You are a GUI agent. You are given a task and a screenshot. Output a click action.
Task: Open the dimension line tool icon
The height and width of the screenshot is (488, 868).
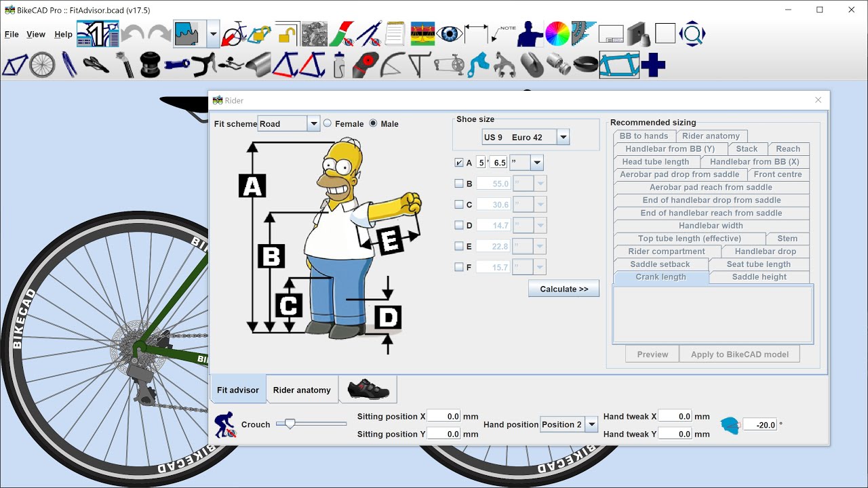(476, 34)
